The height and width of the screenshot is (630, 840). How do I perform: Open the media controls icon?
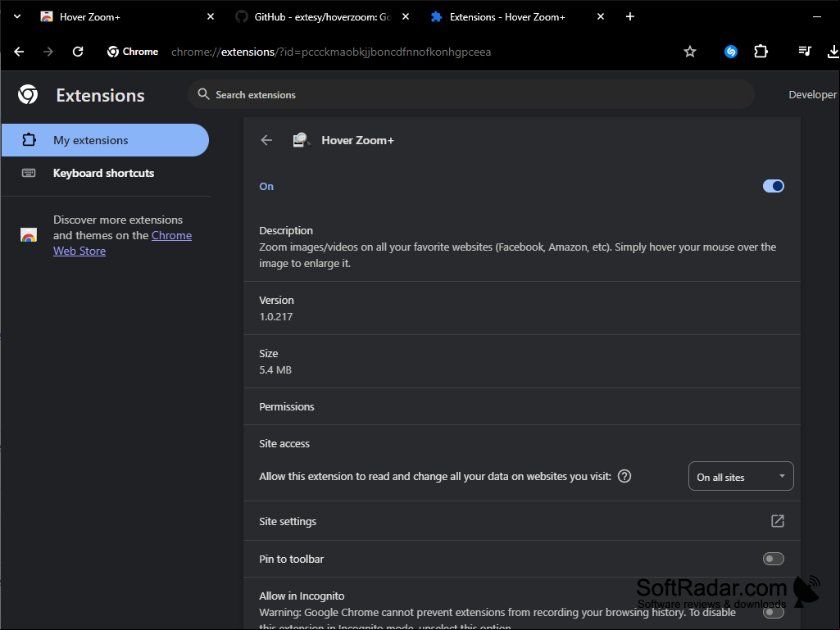point(805,52)
